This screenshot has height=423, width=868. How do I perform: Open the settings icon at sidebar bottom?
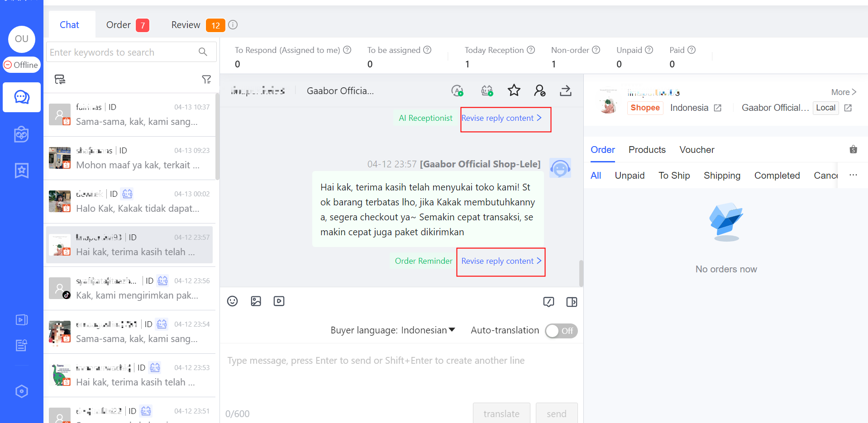click(21, 391)
